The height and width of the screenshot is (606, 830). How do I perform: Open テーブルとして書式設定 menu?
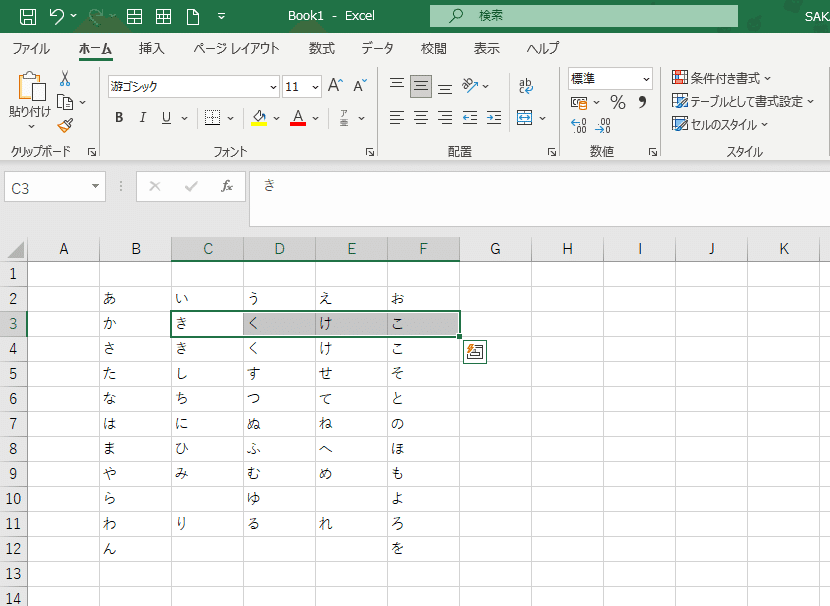coord(743,102)
